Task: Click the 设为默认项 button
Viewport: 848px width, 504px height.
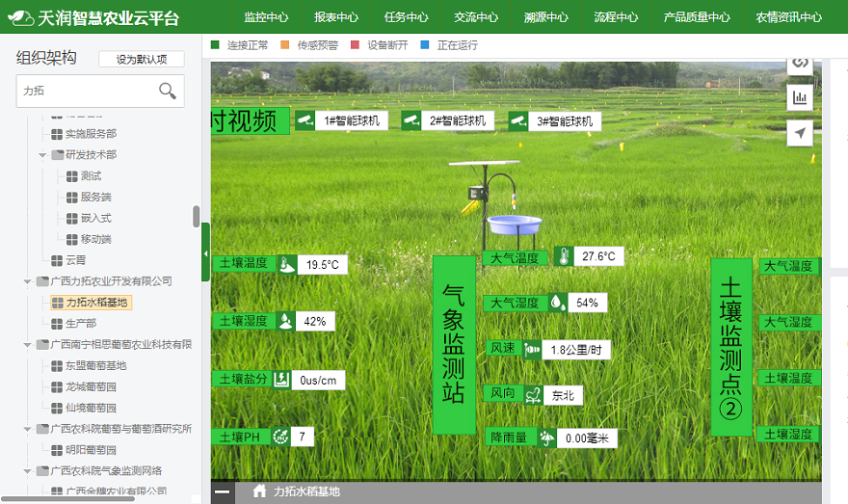Action: click(141, 59)
